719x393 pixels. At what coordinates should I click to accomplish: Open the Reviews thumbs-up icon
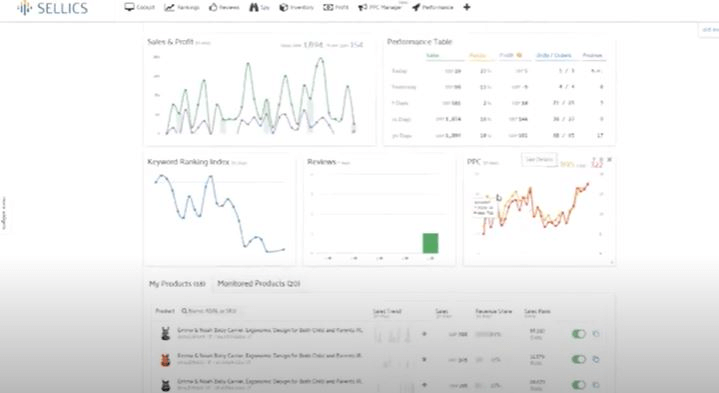point(213,7)
